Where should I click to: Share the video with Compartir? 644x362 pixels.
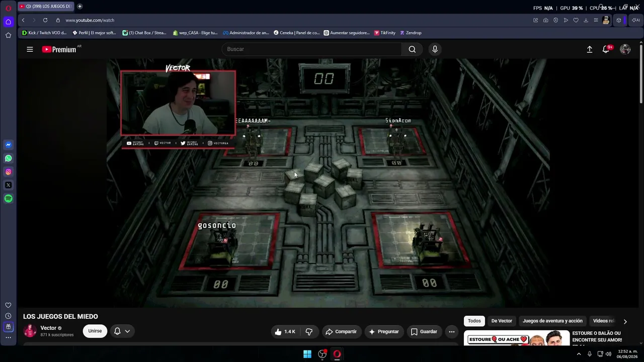(x=341, y=331)
